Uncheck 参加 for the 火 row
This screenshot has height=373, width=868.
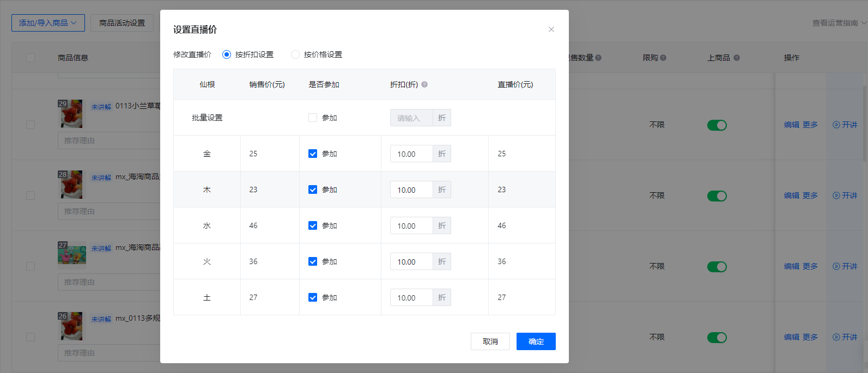click(313, 261)
